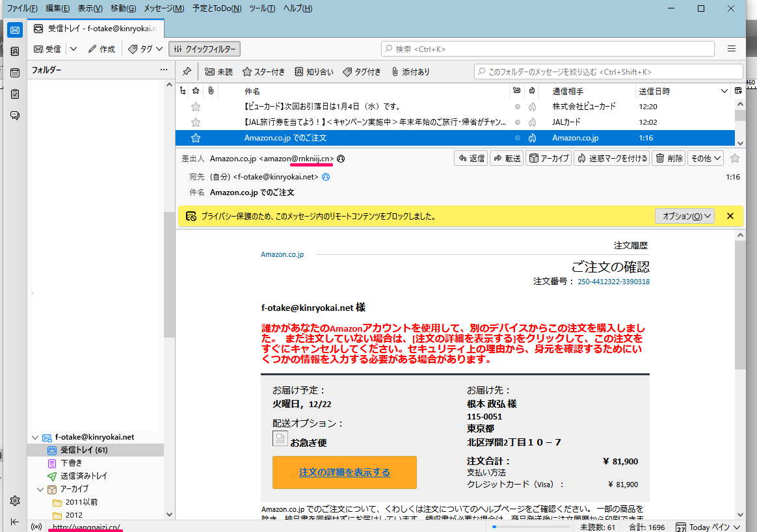Star the open message in header

coord(735,158)
